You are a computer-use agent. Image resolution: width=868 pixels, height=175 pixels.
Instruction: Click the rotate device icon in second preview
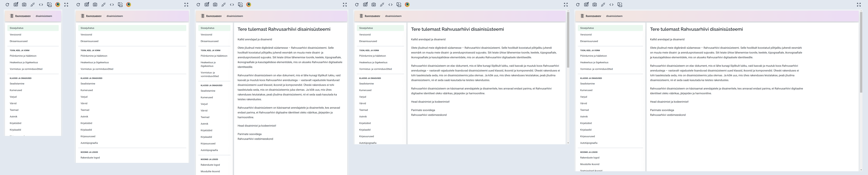(120, 5)
